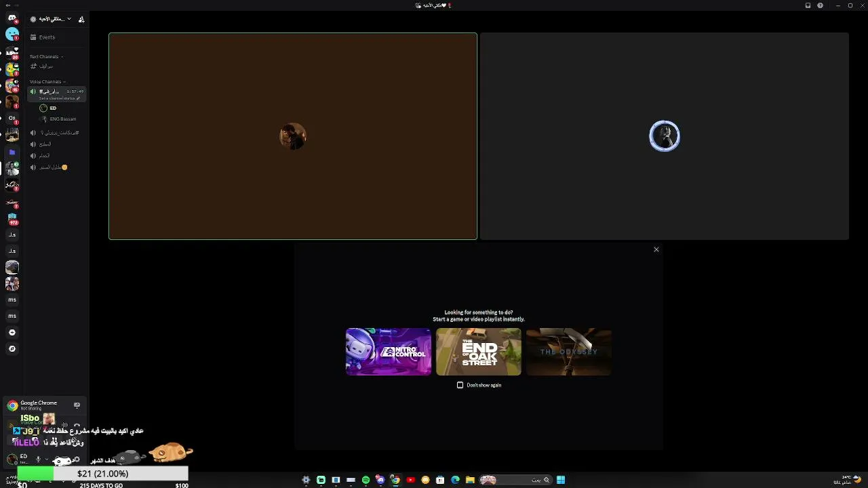The image size is (868, 488).
Task: Open the first "ms" server icon
Action: click(x=12, y=300)
